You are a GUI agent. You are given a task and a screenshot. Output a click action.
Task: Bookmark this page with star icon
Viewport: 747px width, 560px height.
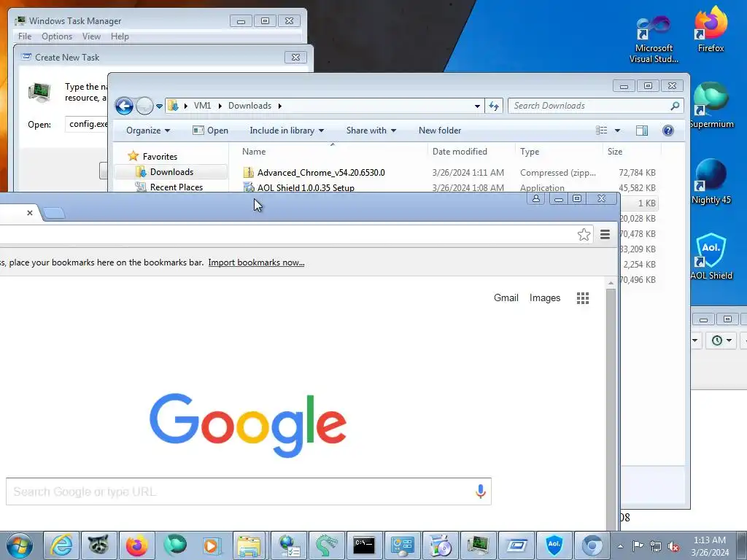coord(584,234)
